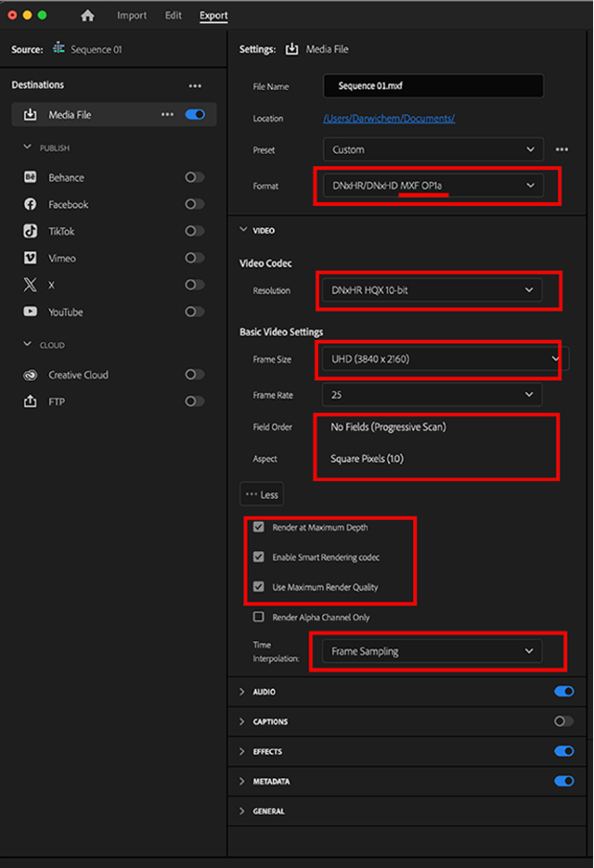Turn on the Captions section toggle

tap(563, 721)
